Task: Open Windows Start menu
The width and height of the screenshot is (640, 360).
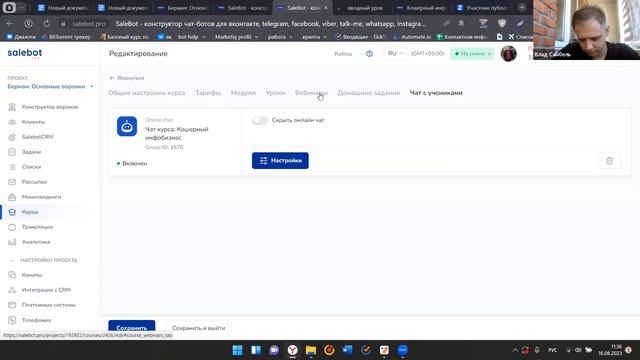Action: click(237, 350)
